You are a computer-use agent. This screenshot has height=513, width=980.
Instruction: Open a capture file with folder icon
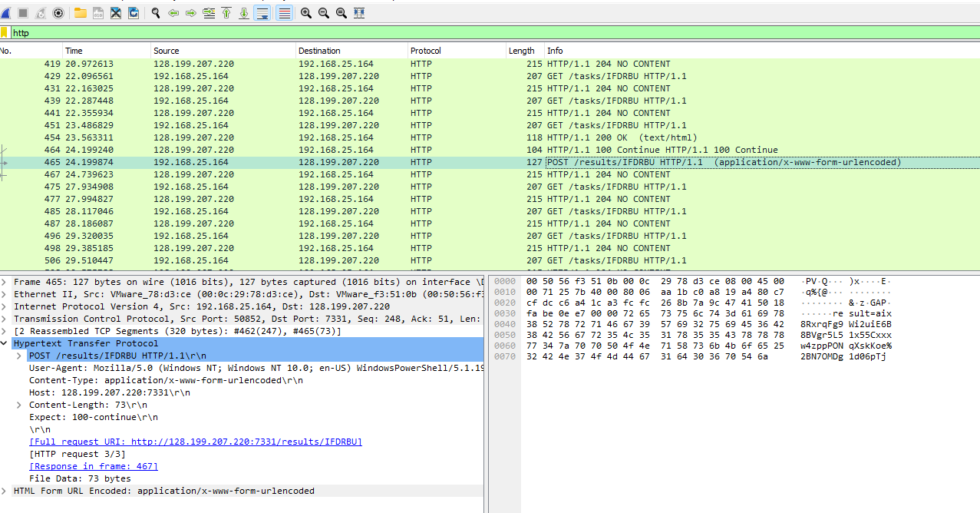pyautogui.click(x=81, y=13)
